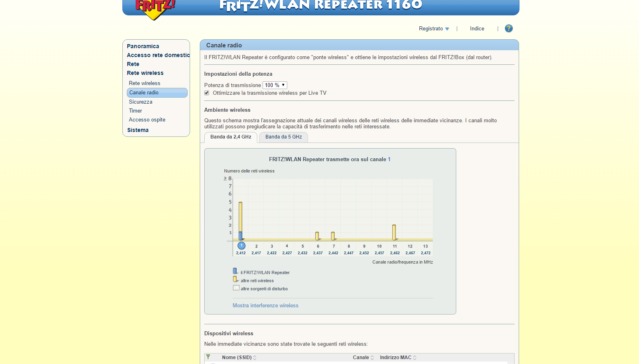
Task: Click the yellow bar at channel 6
Action: pos(317,236)
